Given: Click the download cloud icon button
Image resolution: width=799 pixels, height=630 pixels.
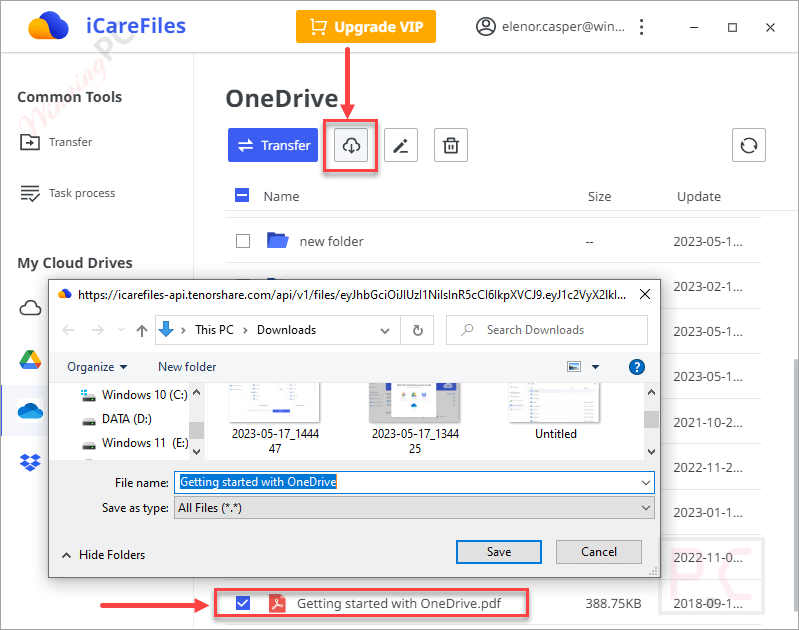Looking at the screenshot, I should [x=351, y=145].
